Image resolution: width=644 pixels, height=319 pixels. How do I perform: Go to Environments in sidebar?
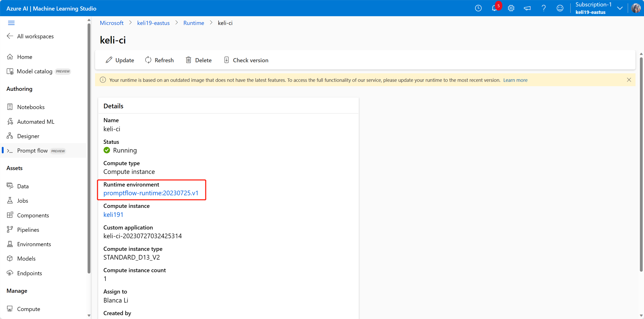[34, 244]
